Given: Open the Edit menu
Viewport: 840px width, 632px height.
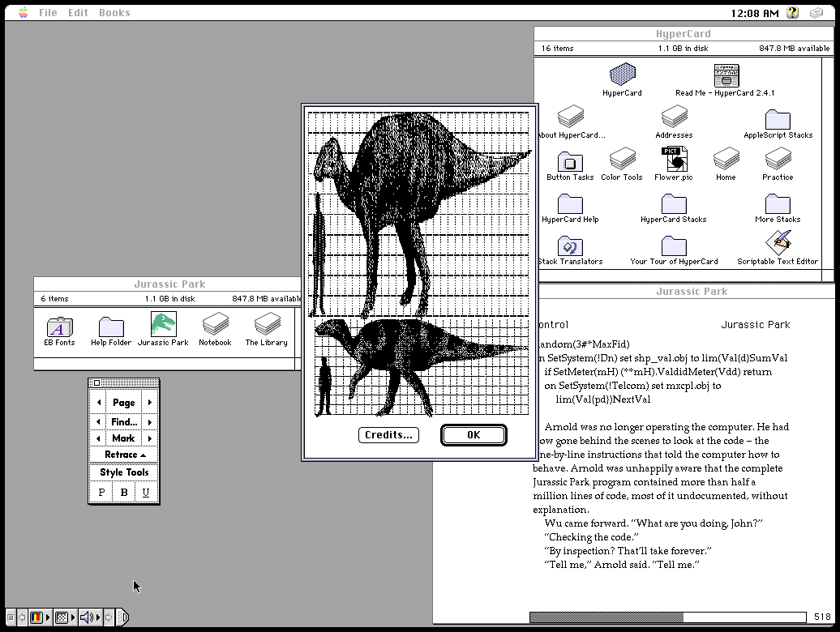Looking at the screenshot, I should [78, 13].
